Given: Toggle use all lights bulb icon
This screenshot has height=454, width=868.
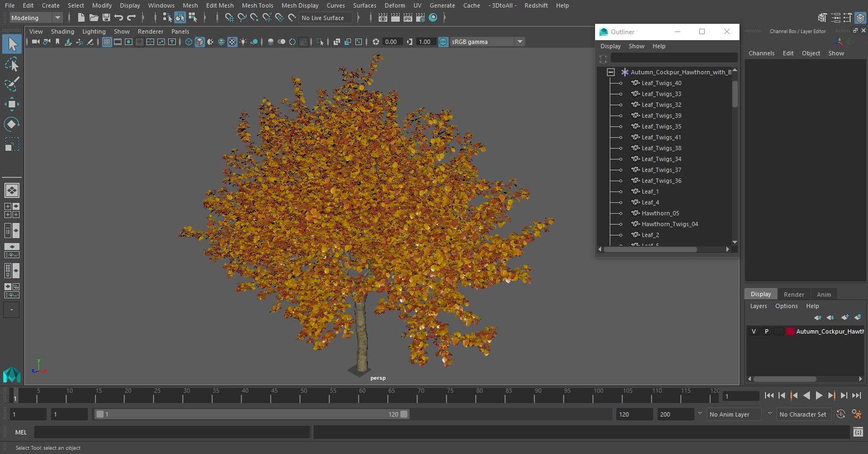Looking at the screenshot, I should (x=243, y=42).
